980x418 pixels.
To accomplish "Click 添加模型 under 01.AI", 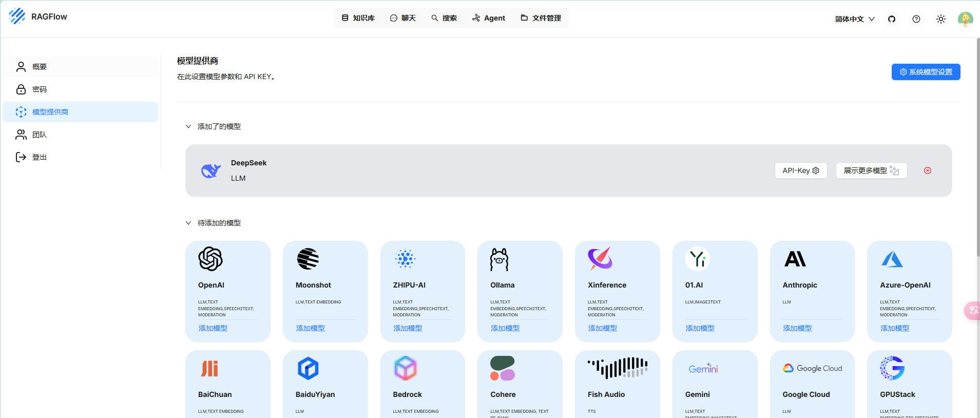I will pyautogui.click(x=700, y=328).
